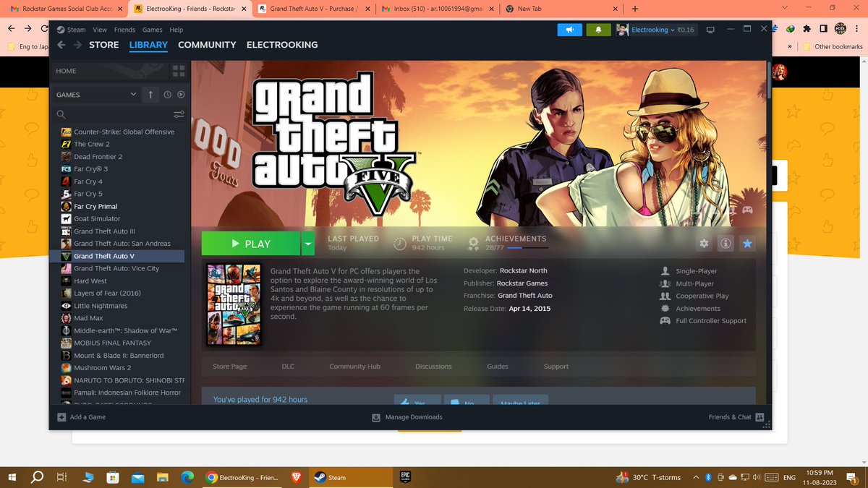
Task: Select Mount & Blade II: Bannerlord
Action: (117, 356)
